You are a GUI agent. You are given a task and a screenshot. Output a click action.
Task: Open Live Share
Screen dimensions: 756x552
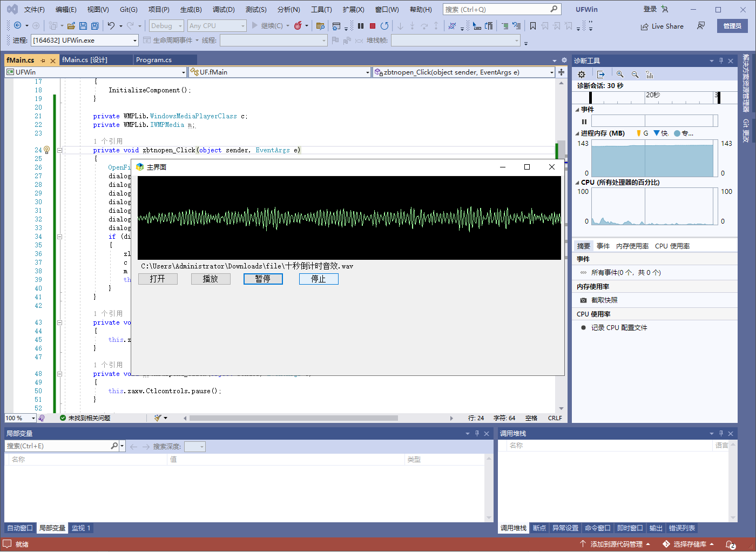662,26
